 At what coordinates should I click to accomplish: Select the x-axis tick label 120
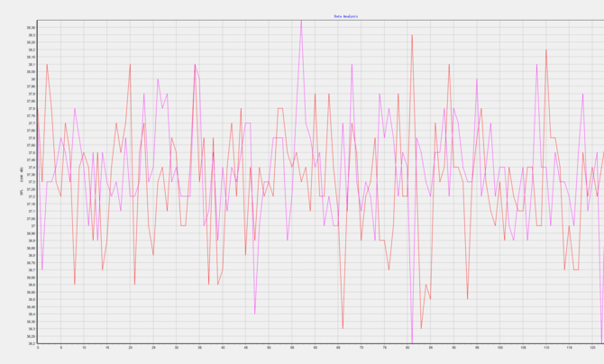[591, 349]
